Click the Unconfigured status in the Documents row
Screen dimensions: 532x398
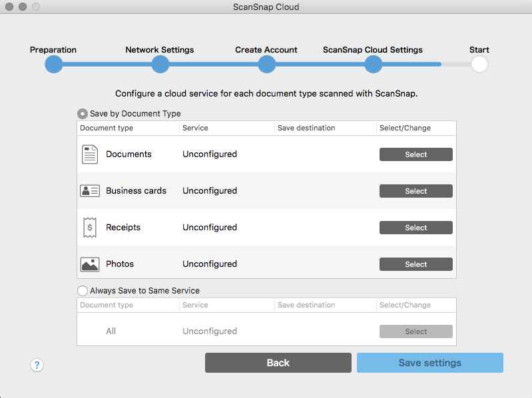tap(210, 154)
